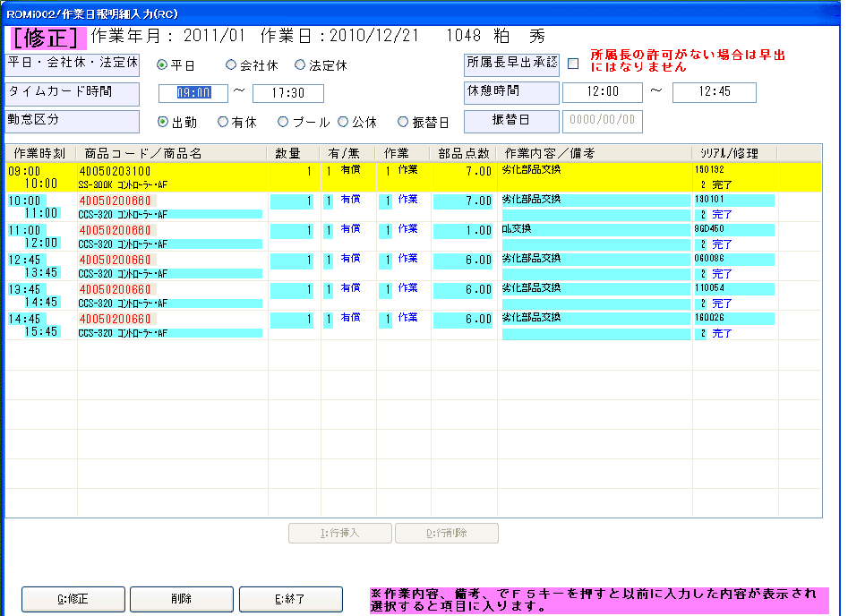848x616 pixels.
Task: Click the I:行挿入 button
Action: (x=340, y=534)
